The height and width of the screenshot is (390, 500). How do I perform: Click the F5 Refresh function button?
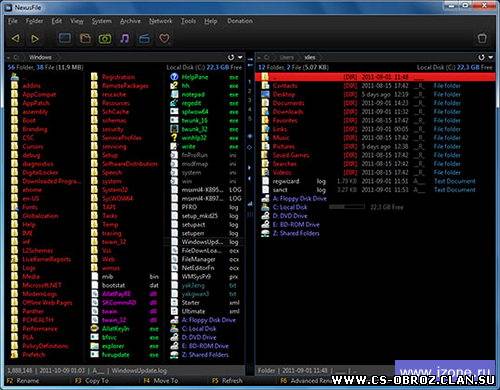coord(227,381)
